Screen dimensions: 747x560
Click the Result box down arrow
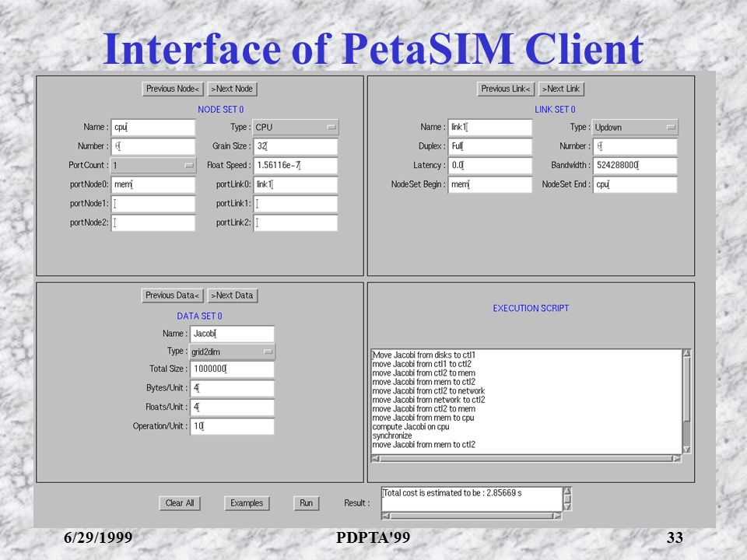tap(567, 506)
